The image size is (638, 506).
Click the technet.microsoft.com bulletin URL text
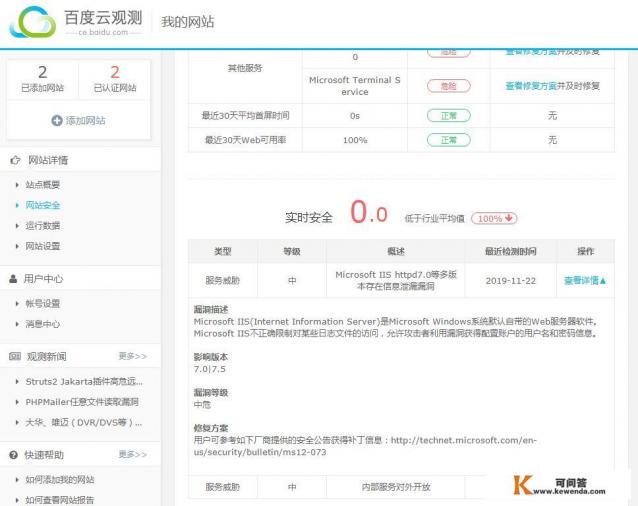tap(365, 446)
